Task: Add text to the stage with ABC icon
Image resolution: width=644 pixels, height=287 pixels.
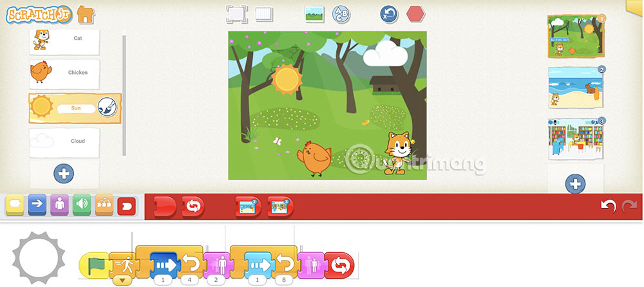Action: [x=341, y=14]
